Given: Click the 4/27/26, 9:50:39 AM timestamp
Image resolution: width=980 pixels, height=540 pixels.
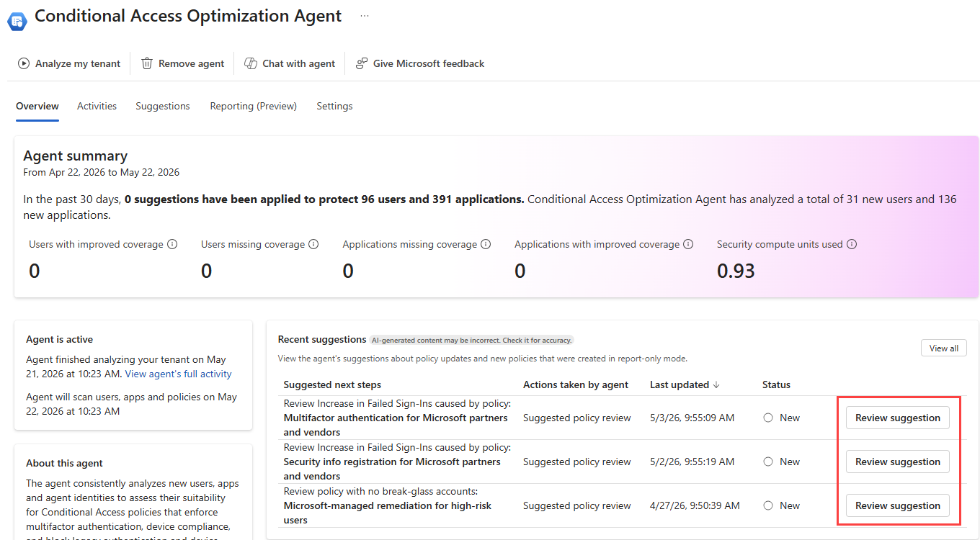Looking at the screenshot, I should [695, 506].
